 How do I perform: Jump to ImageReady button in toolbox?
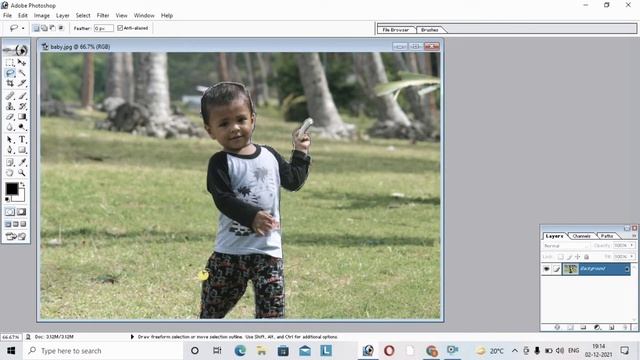click(16, 236)
